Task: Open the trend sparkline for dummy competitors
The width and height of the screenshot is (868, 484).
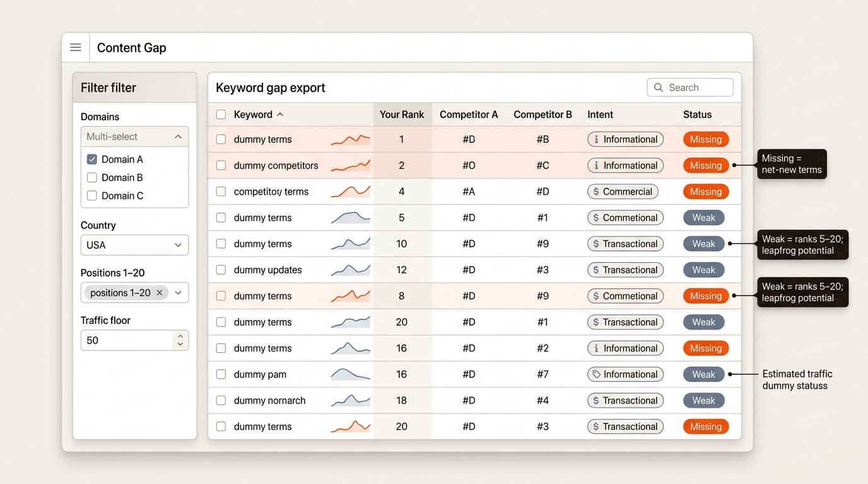Action: [x=351, y=166]
